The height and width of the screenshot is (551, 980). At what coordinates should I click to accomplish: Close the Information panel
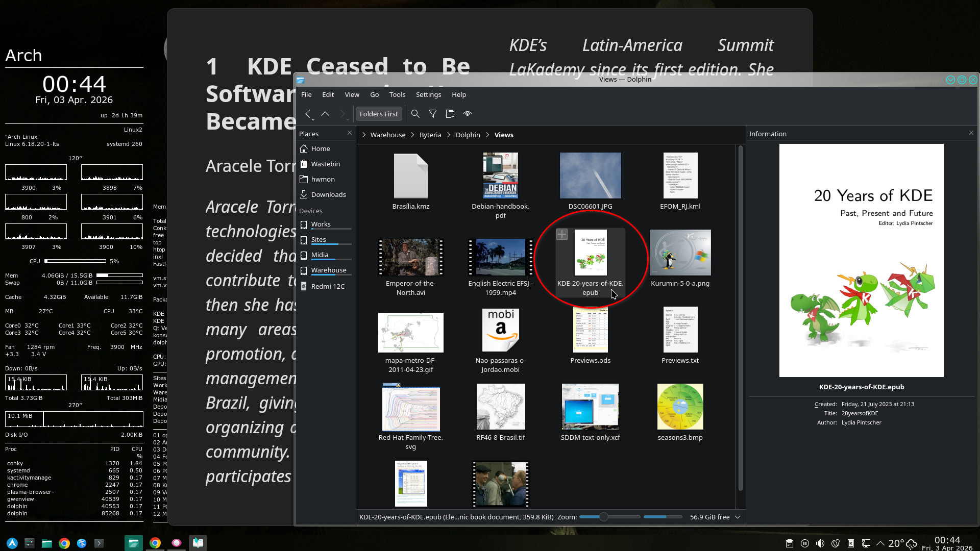(x=971, y=133)
